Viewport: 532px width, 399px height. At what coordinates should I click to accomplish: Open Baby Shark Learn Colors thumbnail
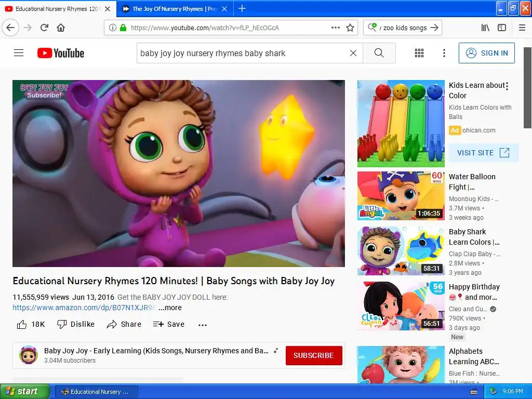click(401, 251)
